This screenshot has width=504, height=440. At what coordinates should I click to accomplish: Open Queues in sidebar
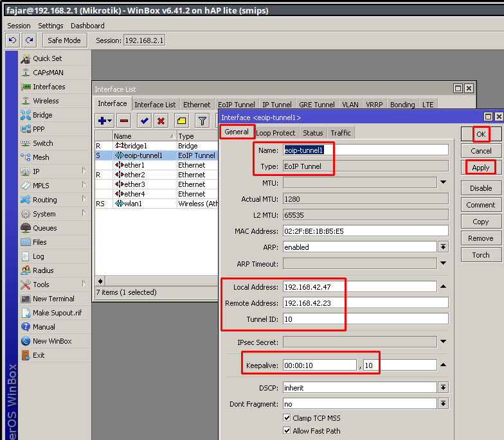click(x=45, y=228)
